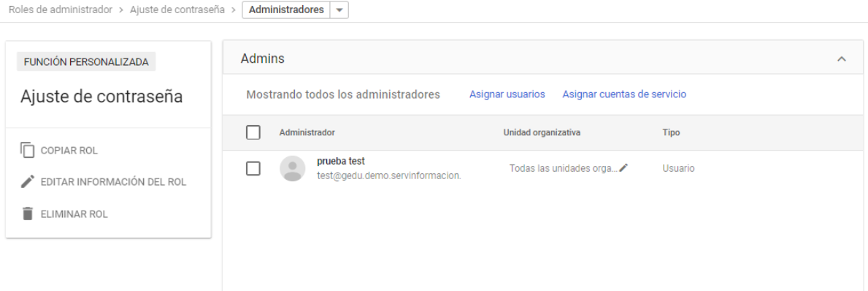Check the prueba test row checkbox
This screenshot has width=868, height=291.
(253, 168)
